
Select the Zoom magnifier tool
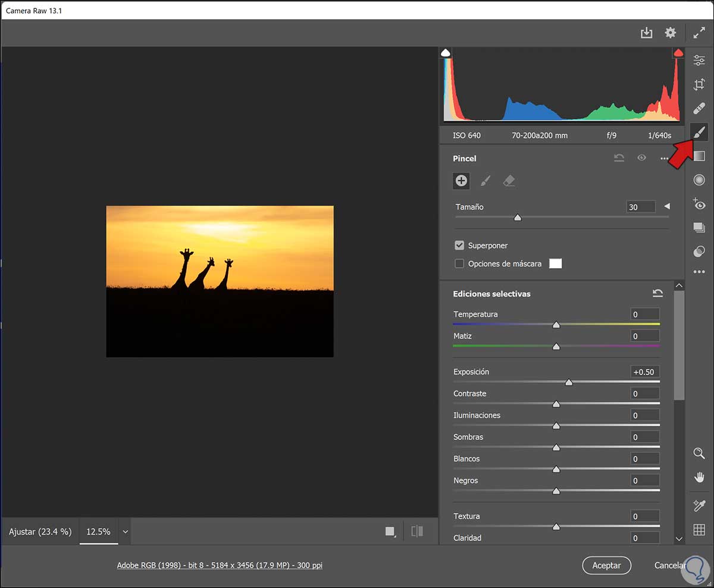699,454
